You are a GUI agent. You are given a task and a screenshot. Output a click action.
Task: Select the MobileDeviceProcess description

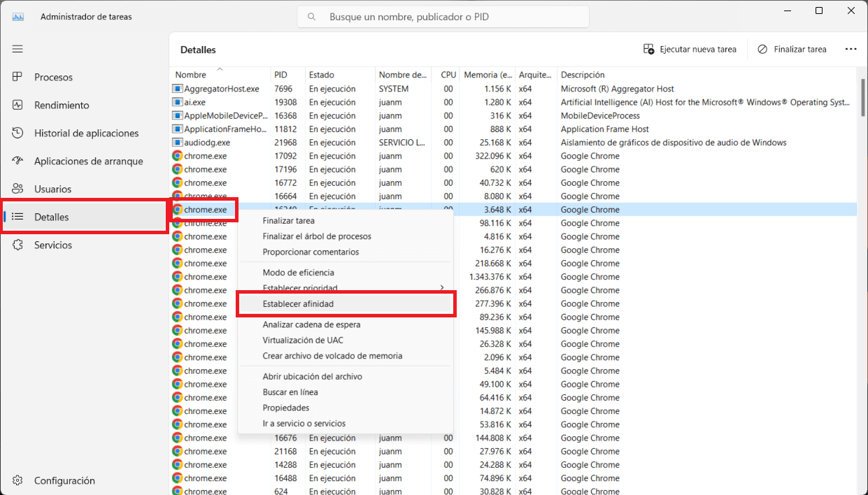pos(600,115)
